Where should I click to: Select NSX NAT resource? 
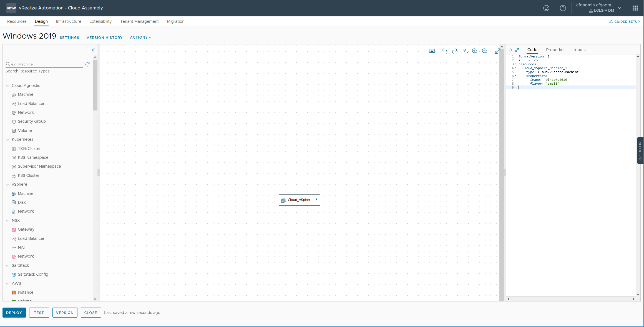pos(19,247)
